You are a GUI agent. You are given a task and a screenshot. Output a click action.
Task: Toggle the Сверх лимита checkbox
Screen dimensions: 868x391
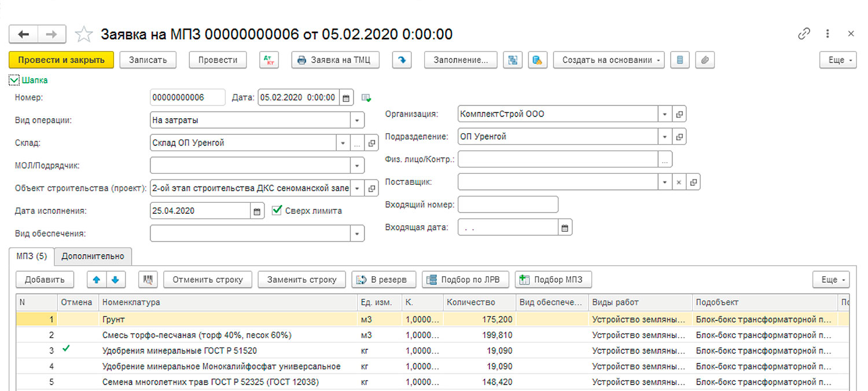[x=277, y=211]
